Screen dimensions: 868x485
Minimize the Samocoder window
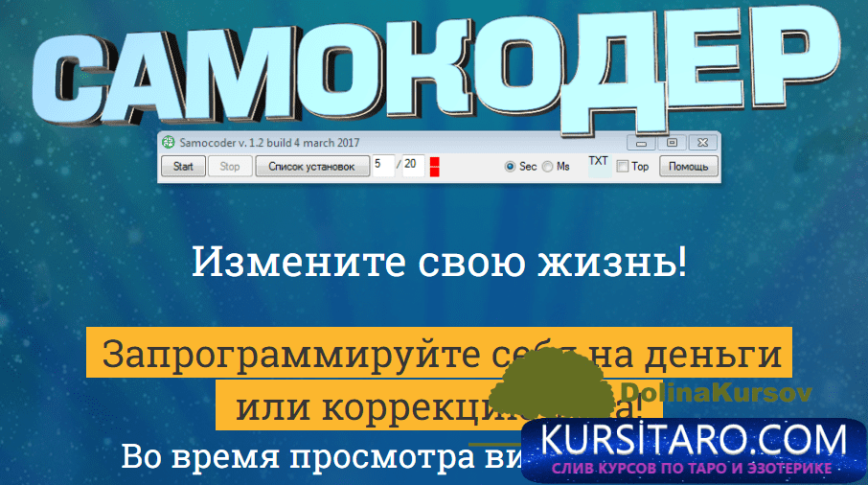pos(641,143)
